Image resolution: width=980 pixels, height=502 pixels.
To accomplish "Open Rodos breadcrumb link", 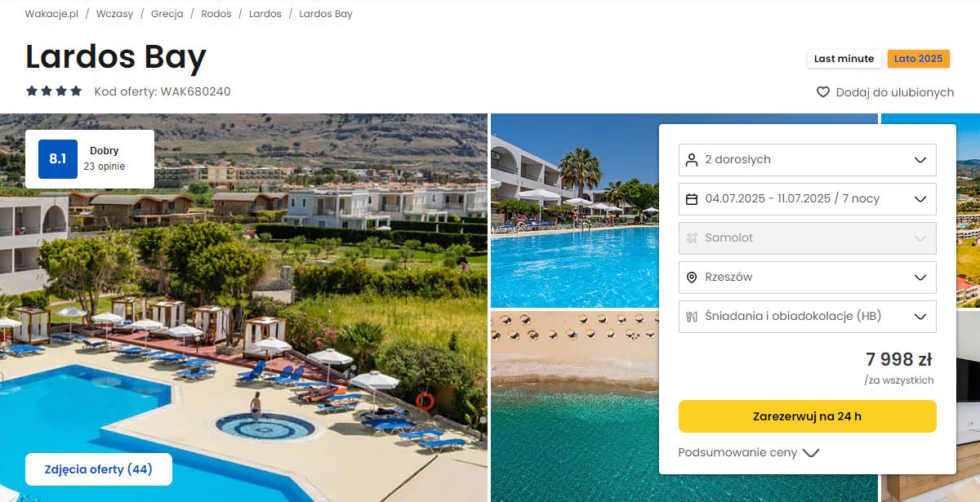I will coord(216,14).
